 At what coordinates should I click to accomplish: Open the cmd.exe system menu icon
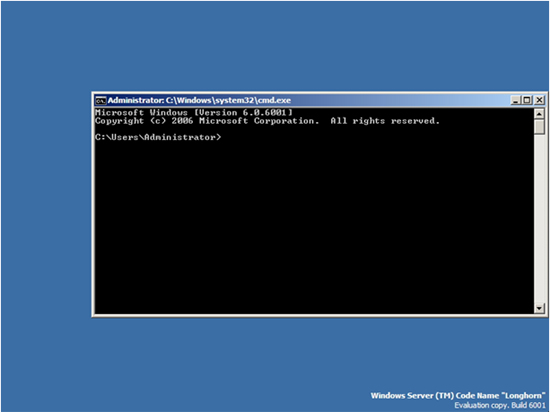click(100, 101)
